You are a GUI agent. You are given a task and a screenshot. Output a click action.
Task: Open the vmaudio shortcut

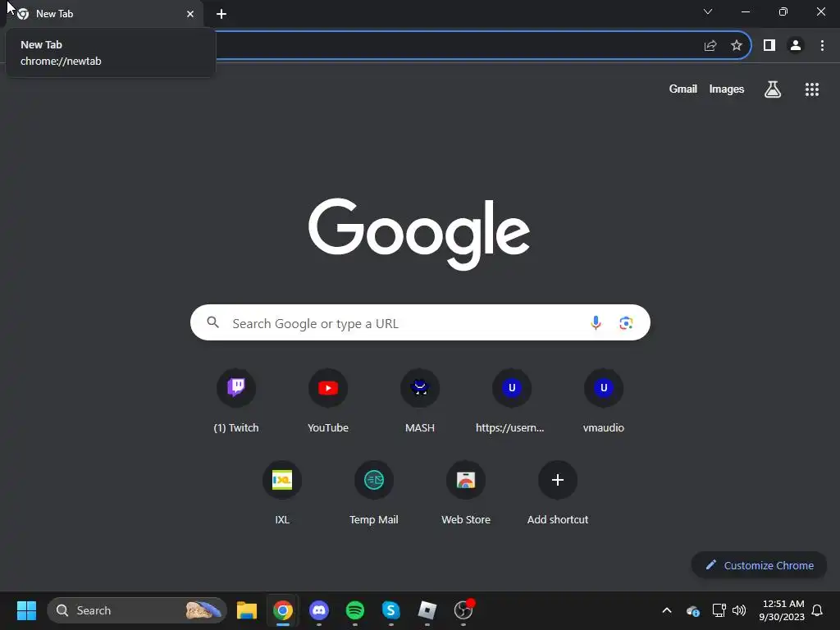coord(604,388)
